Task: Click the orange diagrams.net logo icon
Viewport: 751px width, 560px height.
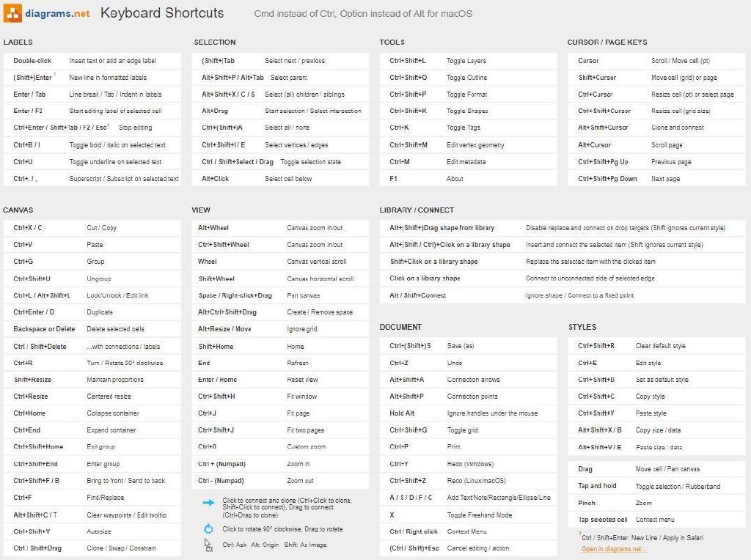Action: (12, 13)
